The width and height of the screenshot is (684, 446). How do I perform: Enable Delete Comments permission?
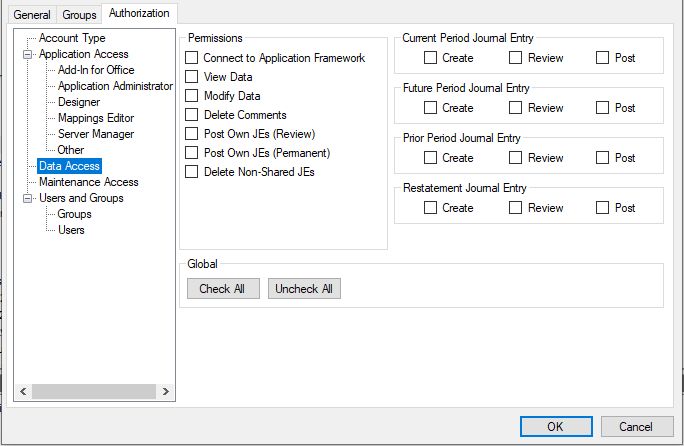192,115
